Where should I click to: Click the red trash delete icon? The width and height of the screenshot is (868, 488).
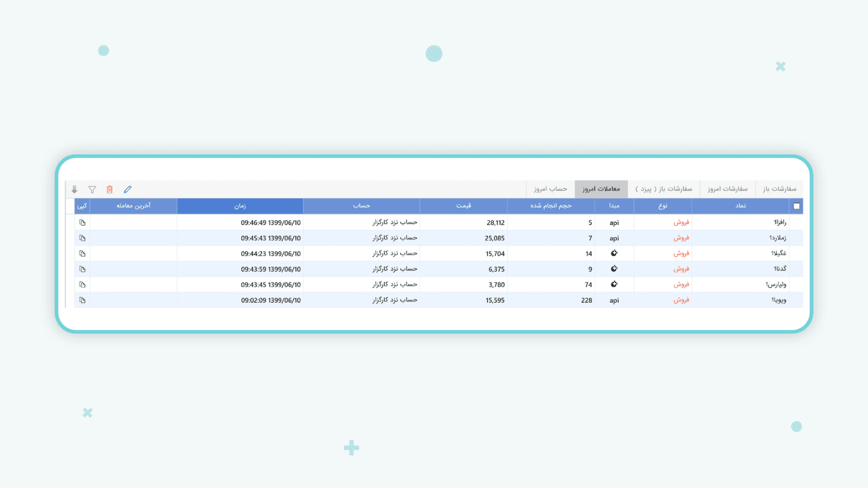click(110, 190)
